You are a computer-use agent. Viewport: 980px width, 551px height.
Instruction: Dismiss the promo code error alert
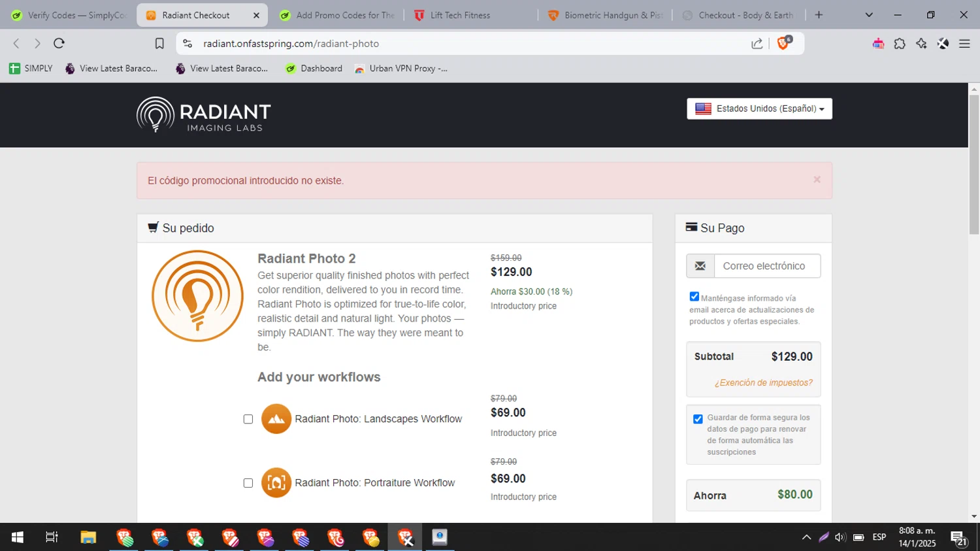817,179
